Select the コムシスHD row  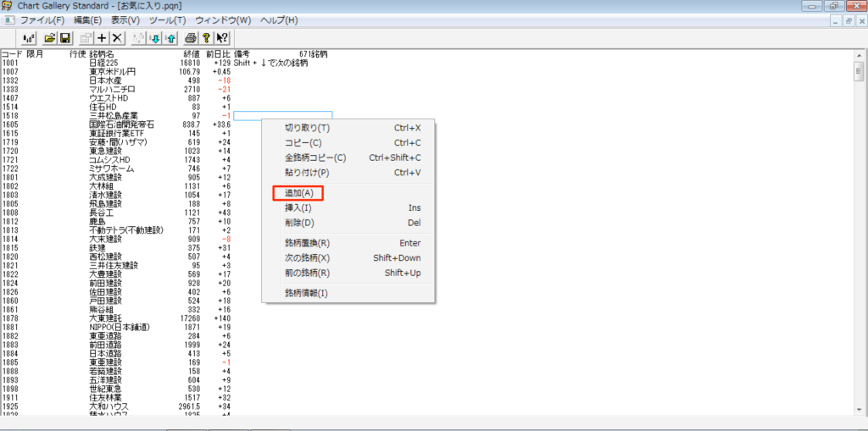pyautogui.click(x=116, y=160)
